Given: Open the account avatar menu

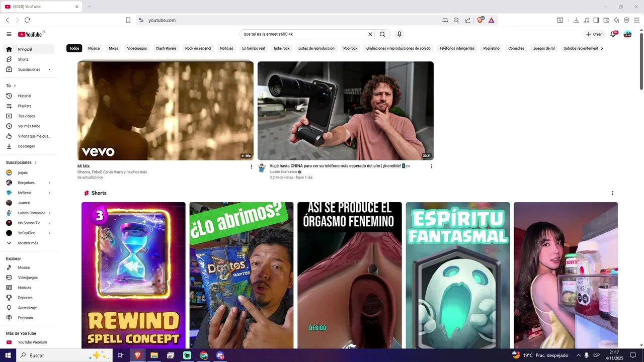Looking at the screenshot, I should (627, 34).
